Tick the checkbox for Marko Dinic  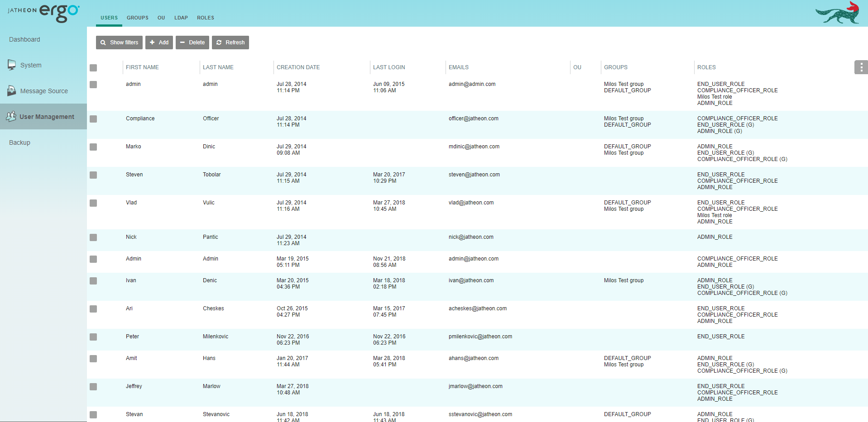(x=93, y=147)
